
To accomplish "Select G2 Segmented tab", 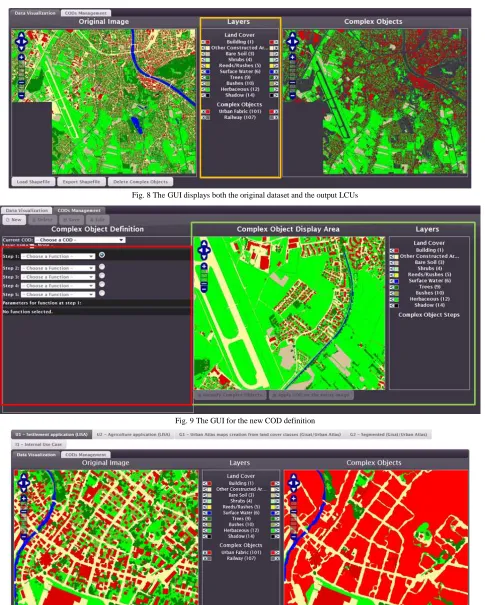I will coord(388,434).
